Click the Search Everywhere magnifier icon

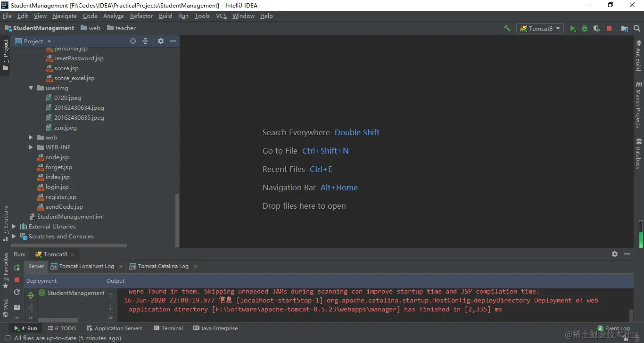636,28
